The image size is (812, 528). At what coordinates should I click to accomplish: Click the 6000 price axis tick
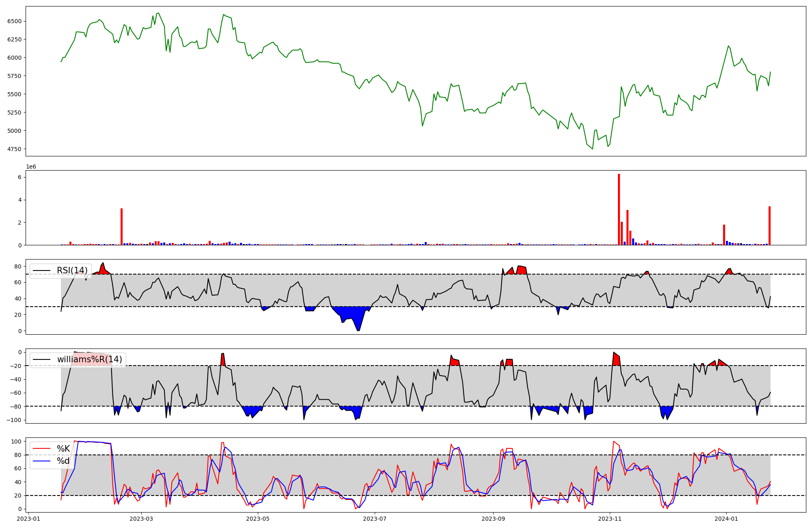point(15,58)
